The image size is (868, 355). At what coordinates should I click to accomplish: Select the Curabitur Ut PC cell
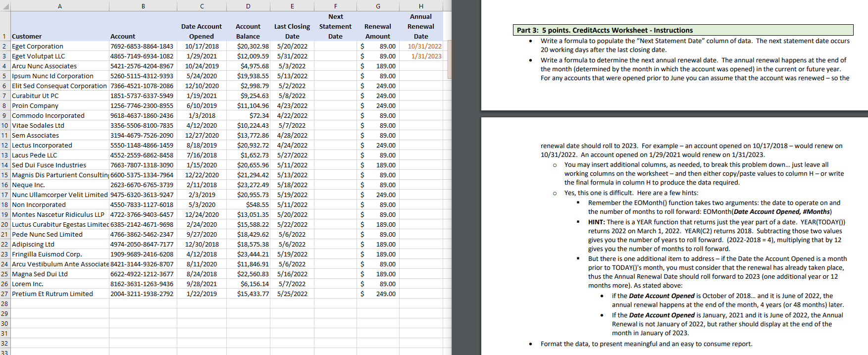[x=60, y=96]
